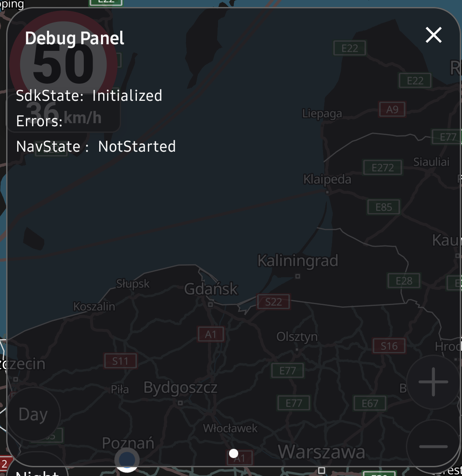
Task: Tap the blue current location puck
Action: click(x=127, y=459)
